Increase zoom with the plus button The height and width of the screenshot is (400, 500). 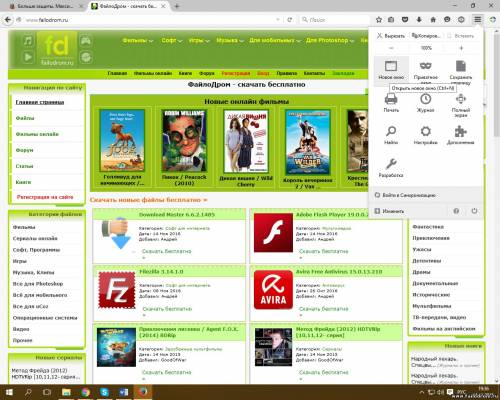pyautogui.click(x=461, y=48)
